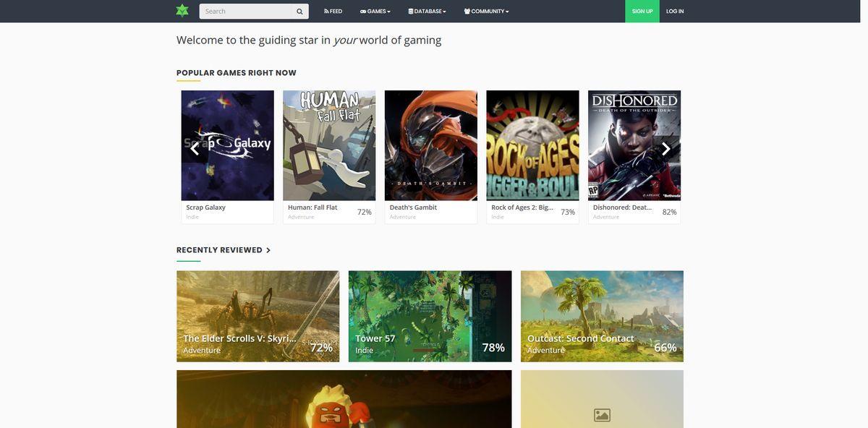Click the 82% score on Dishonored

[670, 212]
